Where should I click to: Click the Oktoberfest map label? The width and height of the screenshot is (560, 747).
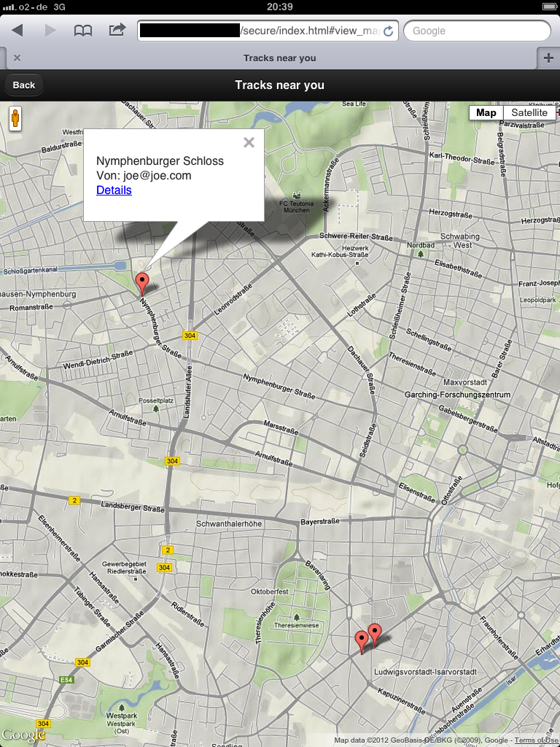pos(270,591)
